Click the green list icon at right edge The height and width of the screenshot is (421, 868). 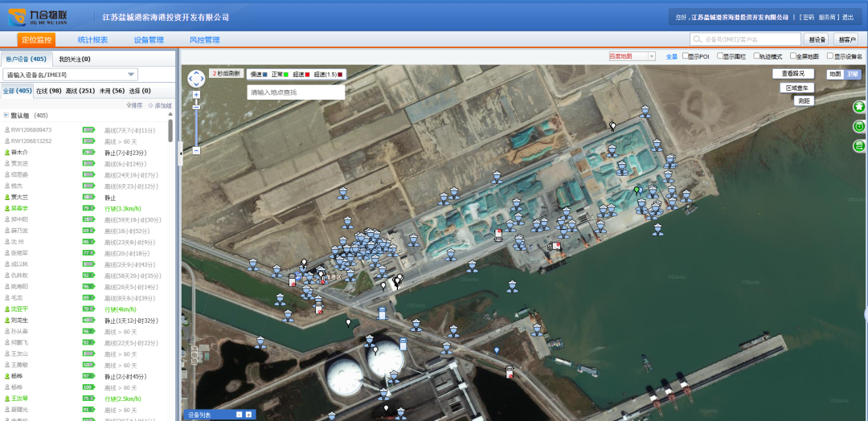tap(858, 145)
